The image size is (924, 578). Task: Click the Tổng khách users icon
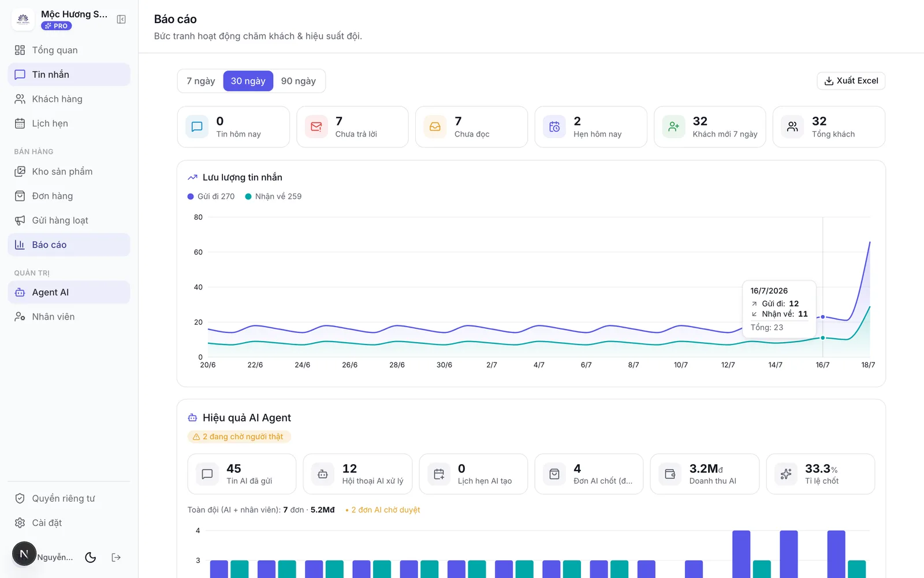[x=792, y=127]
